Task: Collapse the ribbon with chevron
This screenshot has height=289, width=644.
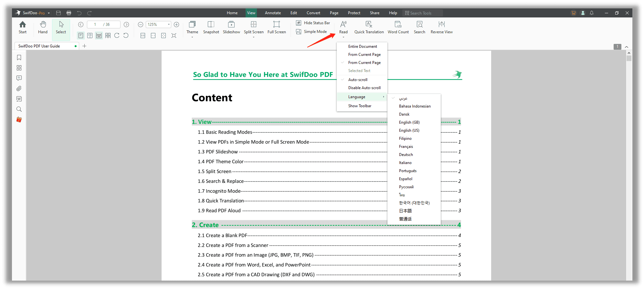Action: 627,47
